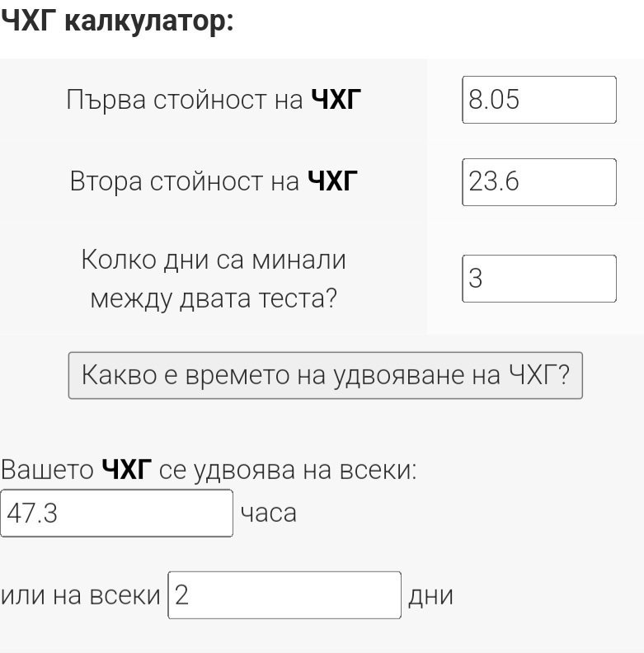Click bold 'ЧХГ' in the first value label

click(336, 101)
